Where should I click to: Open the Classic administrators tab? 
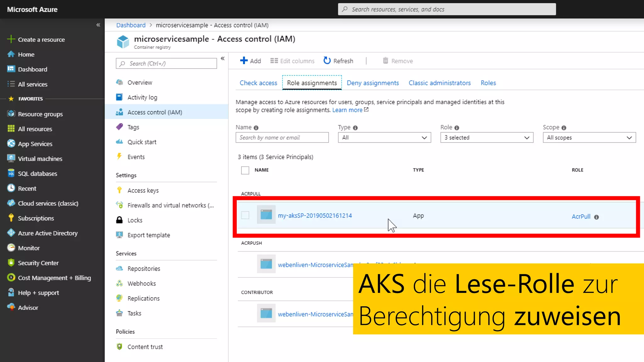pyautogui.click(x=440, y=83)
